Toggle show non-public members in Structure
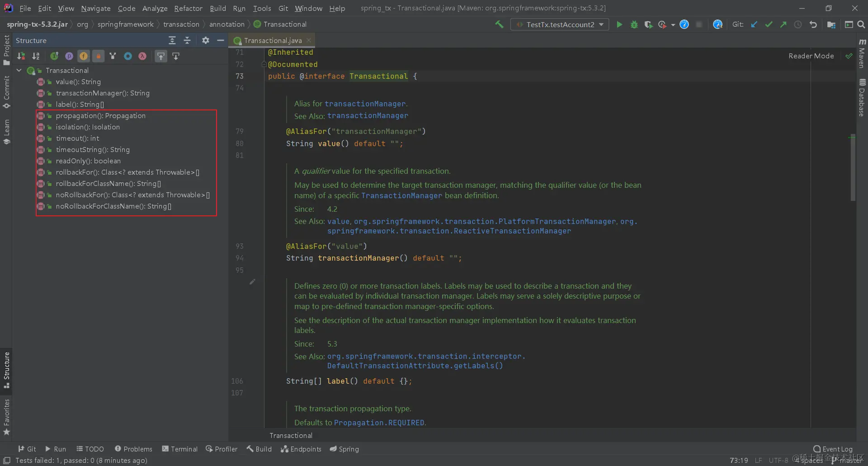The image size is (868, 466). pyautogui.click(x=98, y=56)
